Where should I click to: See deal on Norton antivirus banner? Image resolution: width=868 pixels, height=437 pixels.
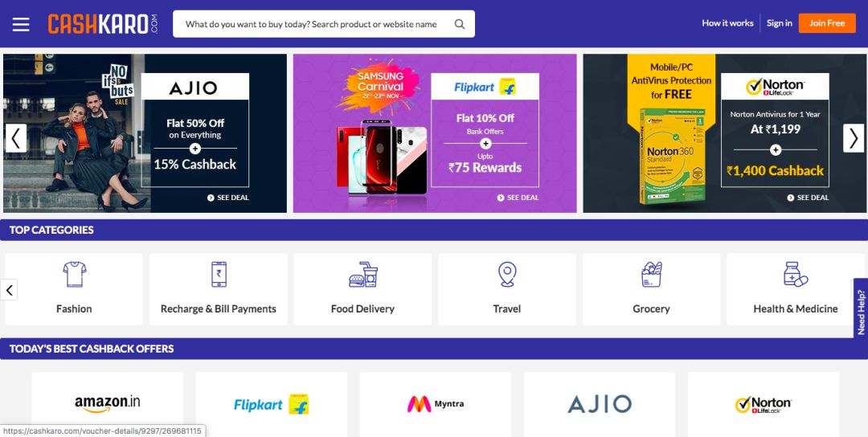(x=808, y=198)
